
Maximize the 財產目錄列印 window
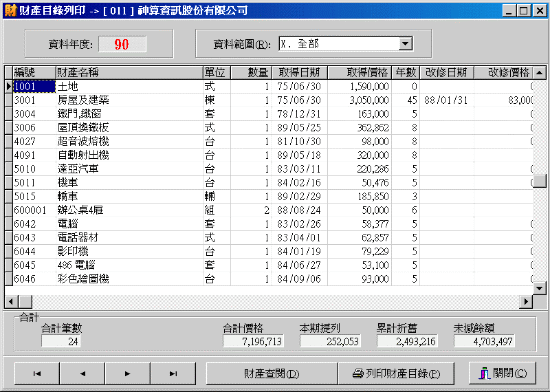coord(523,11)
